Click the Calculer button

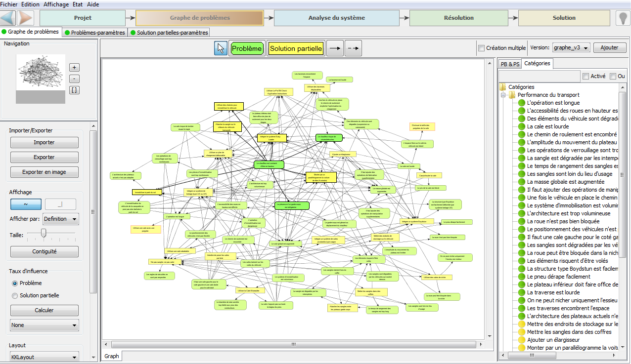(x=44, y=310)
